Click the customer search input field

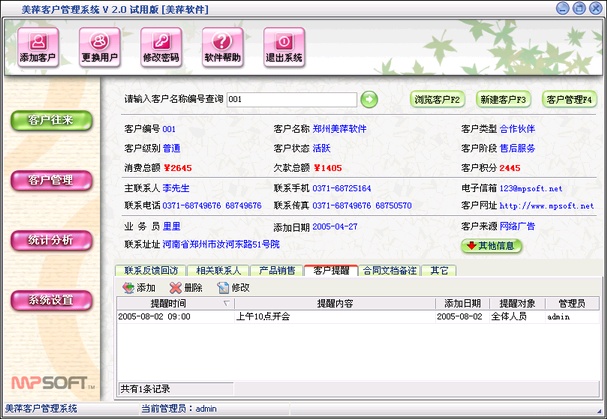pos(290,99)
